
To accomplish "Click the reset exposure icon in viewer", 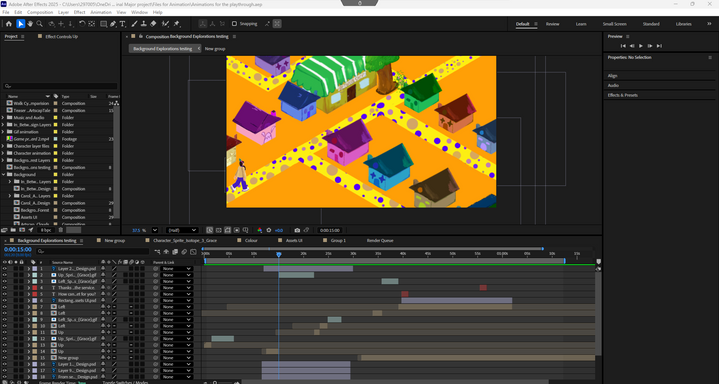I will click(269, 230).
